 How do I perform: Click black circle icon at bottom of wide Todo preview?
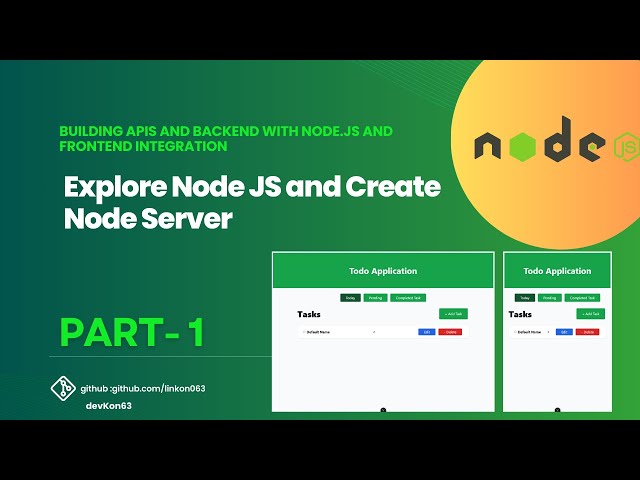click(x=383, y=410)
